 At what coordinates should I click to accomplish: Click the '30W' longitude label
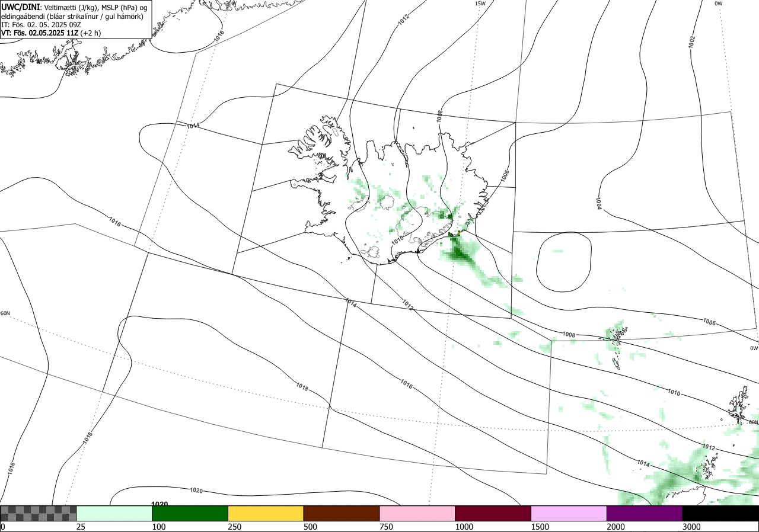tap(231, 4)
